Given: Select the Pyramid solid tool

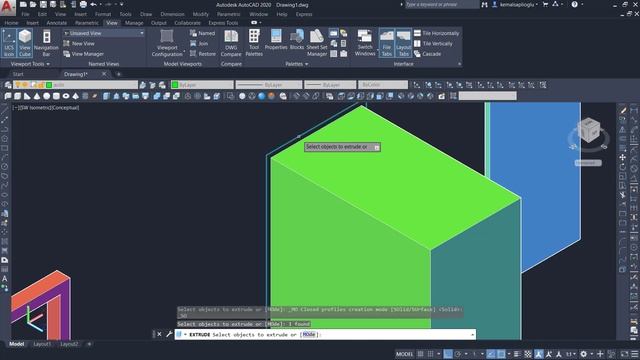Looking at the screenshot, I should pos(76,96).
